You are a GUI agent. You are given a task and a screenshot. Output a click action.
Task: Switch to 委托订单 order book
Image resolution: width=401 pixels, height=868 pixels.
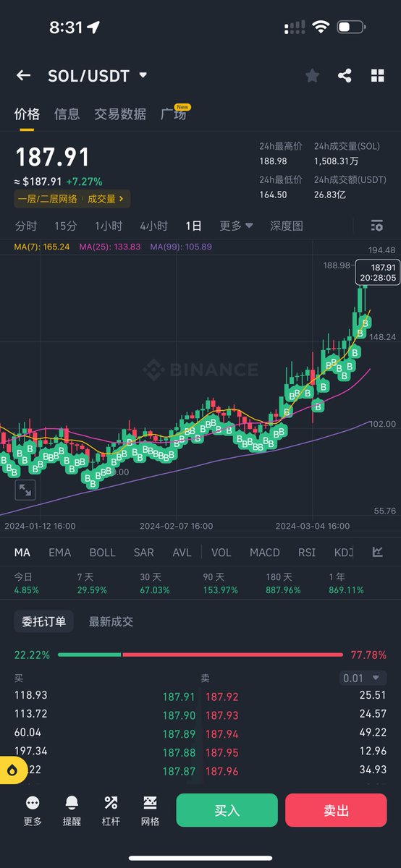pos(43,621)
